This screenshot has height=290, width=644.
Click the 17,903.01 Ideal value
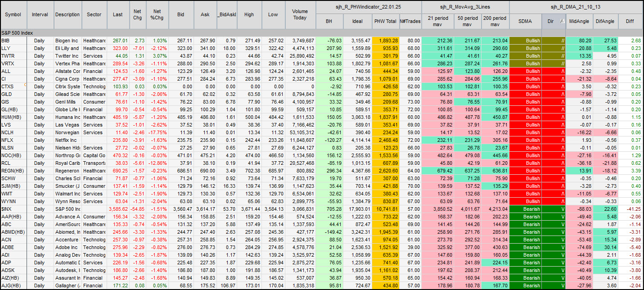pos(357,209)
